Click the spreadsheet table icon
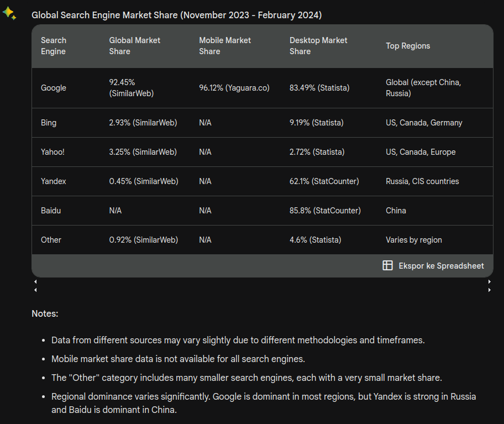The height and width of the screenshot is (424, 504). point(387,265)
